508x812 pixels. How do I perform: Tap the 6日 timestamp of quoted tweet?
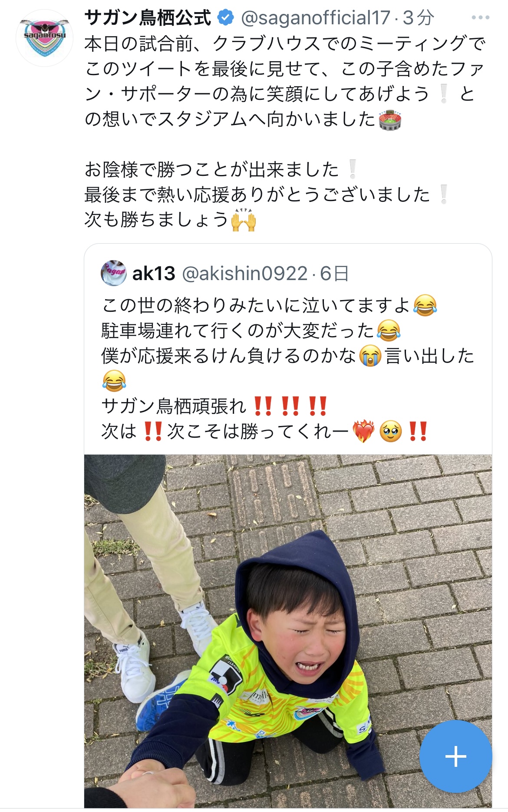334,274
